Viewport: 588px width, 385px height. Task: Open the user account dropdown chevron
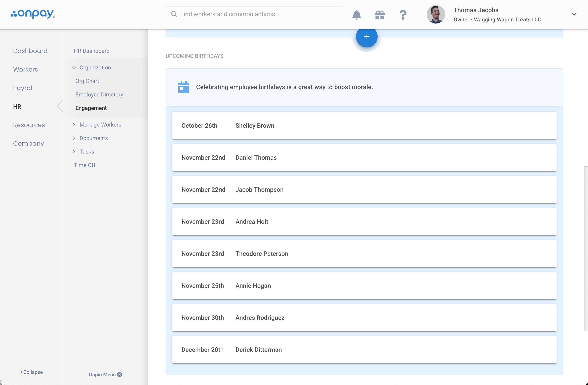click(x=574, y=14)
